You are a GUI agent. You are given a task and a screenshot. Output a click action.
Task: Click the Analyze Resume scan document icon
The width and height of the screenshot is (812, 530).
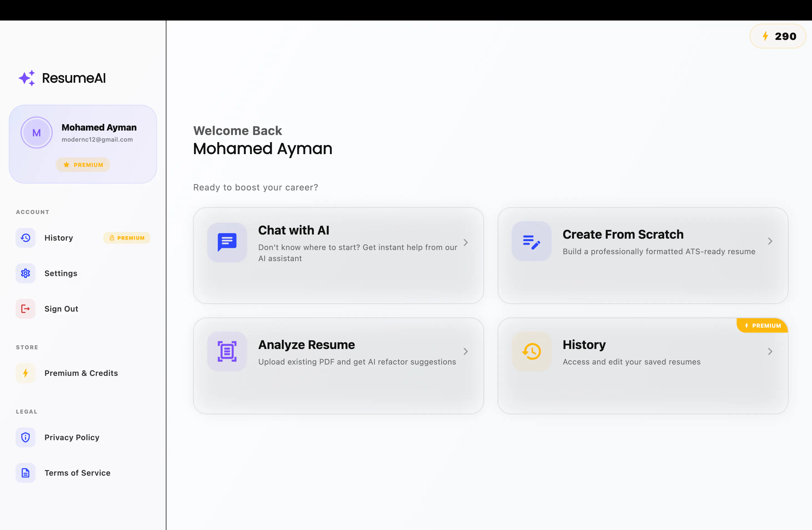[227, 351]
